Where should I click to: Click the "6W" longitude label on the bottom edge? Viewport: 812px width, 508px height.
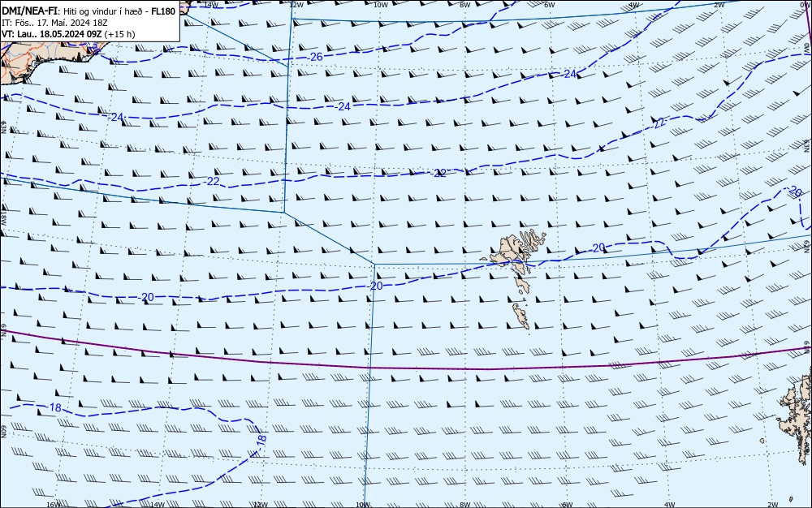(567, 505)
